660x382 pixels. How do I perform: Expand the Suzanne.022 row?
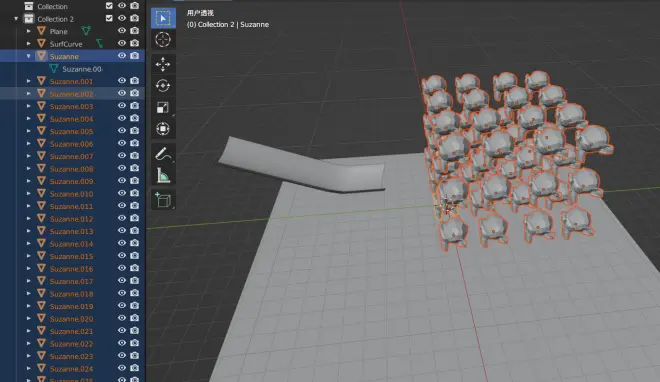(29, 343)
